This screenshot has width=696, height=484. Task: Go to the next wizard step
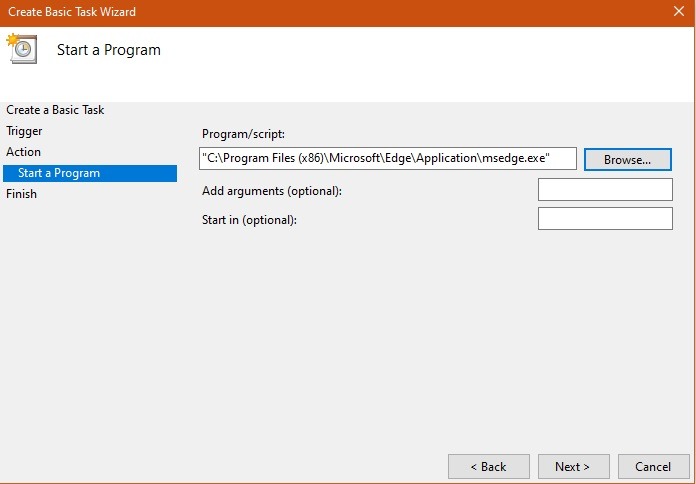[x=573, y=467]
